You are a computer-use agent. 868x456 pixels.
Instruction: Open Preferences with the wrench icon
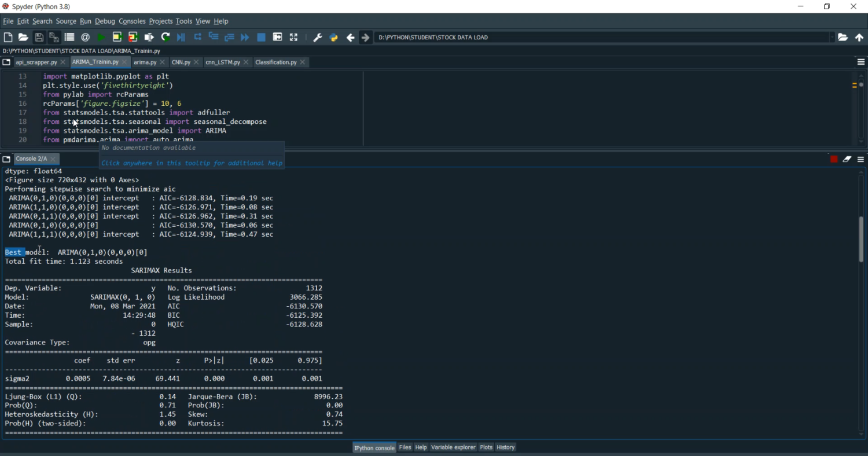(318, 37)
